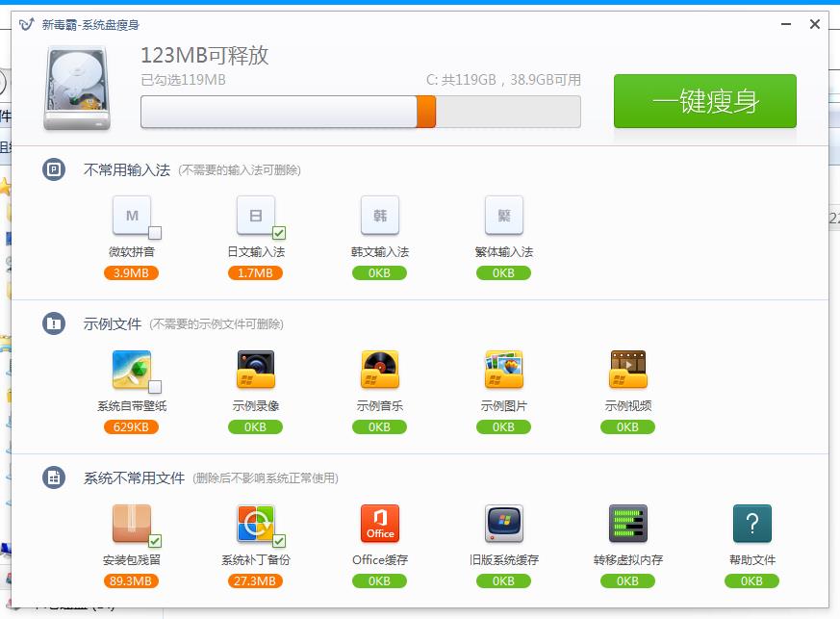This screenshot has height=619, width=840.
Task: Click the C: 共119GB，38.9GB可用 text
Action: [x=503, y=80]
